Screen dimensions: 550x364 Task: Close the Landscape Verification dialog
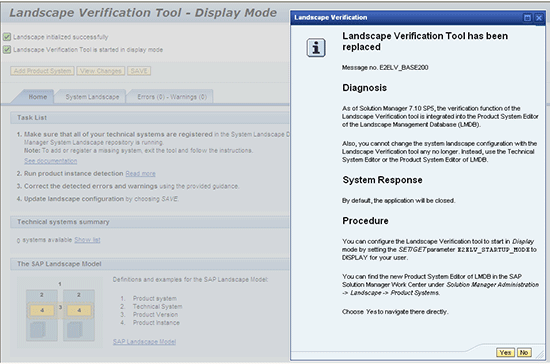[x=539, y=18]
